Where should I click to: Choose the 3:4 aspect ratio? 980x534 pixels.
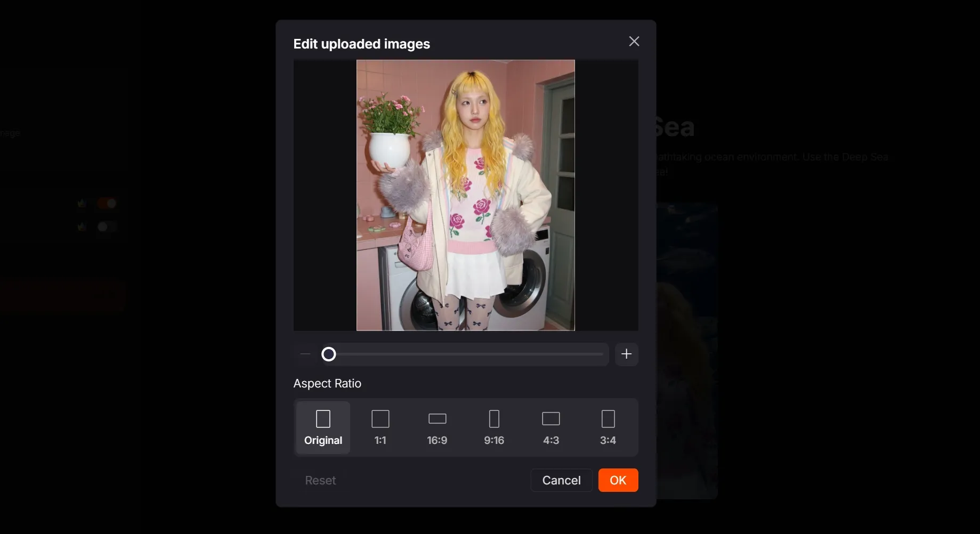pyautogui.click(x=608, y=427)
